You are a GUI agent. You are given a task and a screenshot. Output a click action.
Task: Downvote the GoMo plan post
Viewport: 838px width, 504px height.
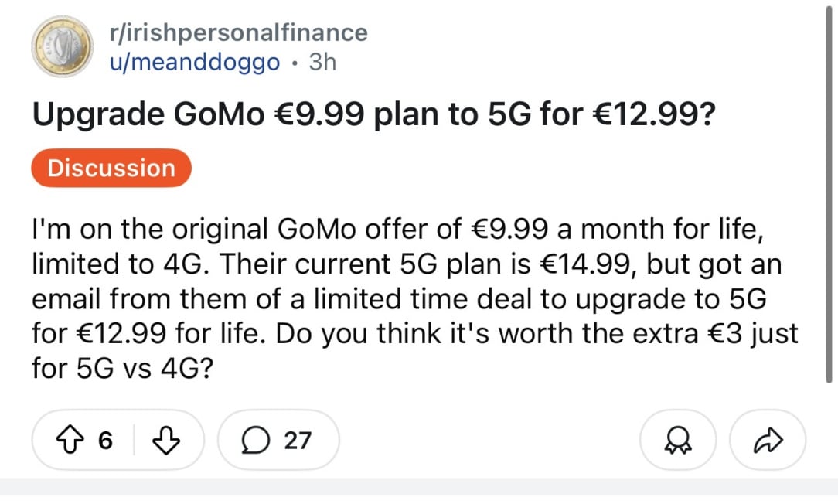[x=162, y=441]
